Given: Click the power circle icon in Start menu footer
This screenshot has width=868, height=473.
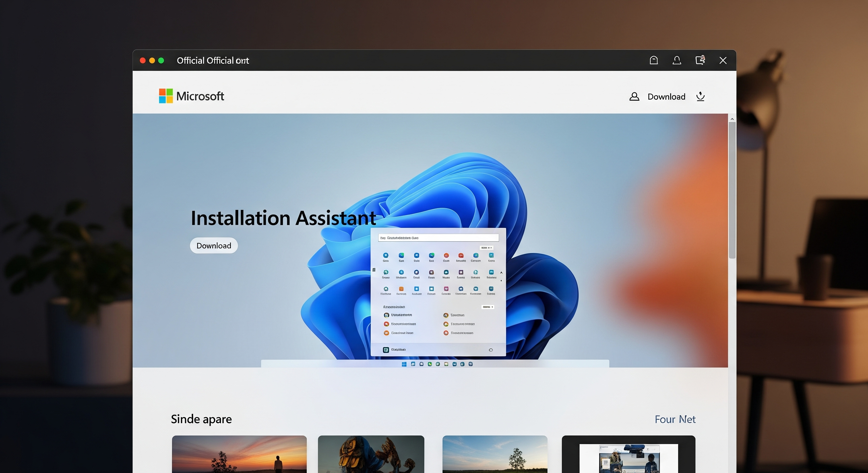Looking at the screenshot, I should point(491,350).
